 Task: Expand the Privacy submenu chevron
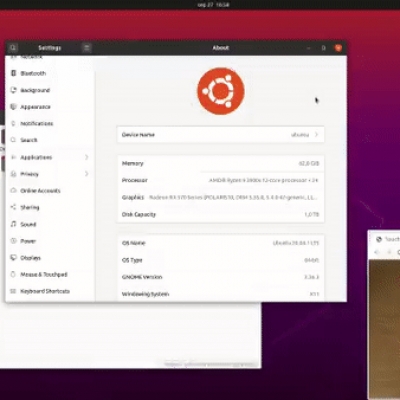pyautogui.click(x=87, y=174)
